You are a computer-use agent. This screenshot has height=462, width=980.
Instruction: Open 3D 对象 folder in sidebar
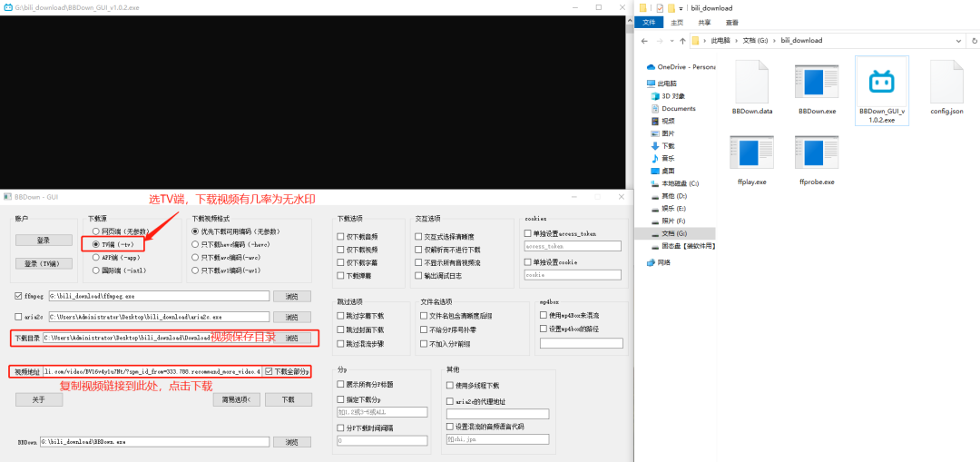[668, 96]
